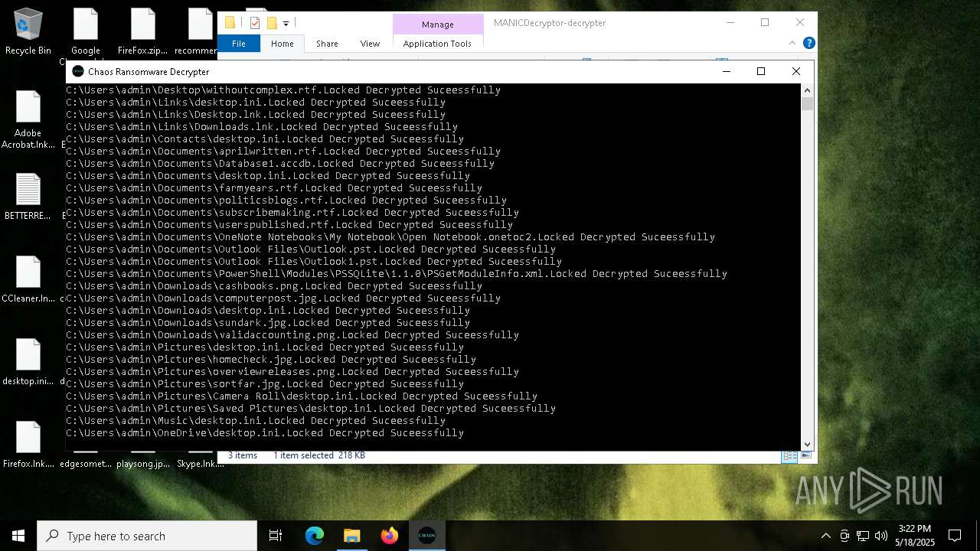980x551 pixels.
Task: Open the Application Tools ribbon tab
Action: pyautogui.click(x=437, y=44)
